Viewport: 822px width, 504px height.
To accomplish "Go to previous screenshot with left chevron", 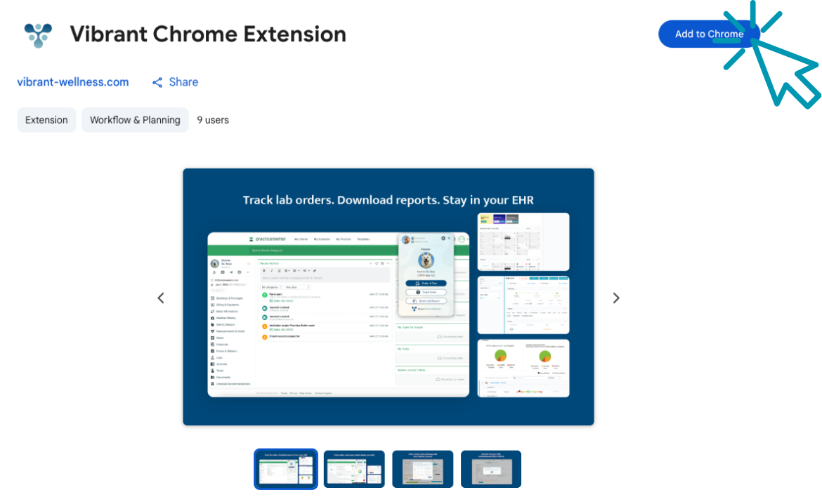I will tap(161, 298).
